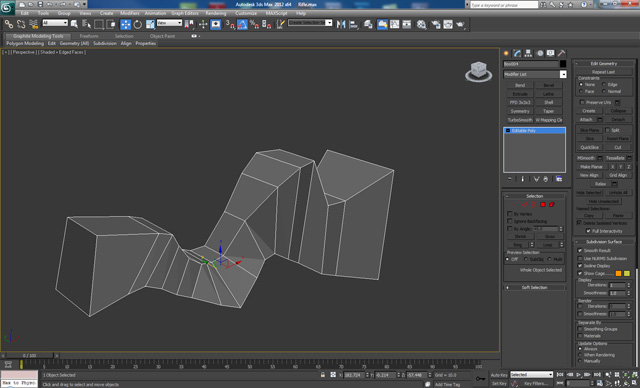Open the Graph Editors menu
This screenshot has width=640, height=388.
click(x=184, y=13)
